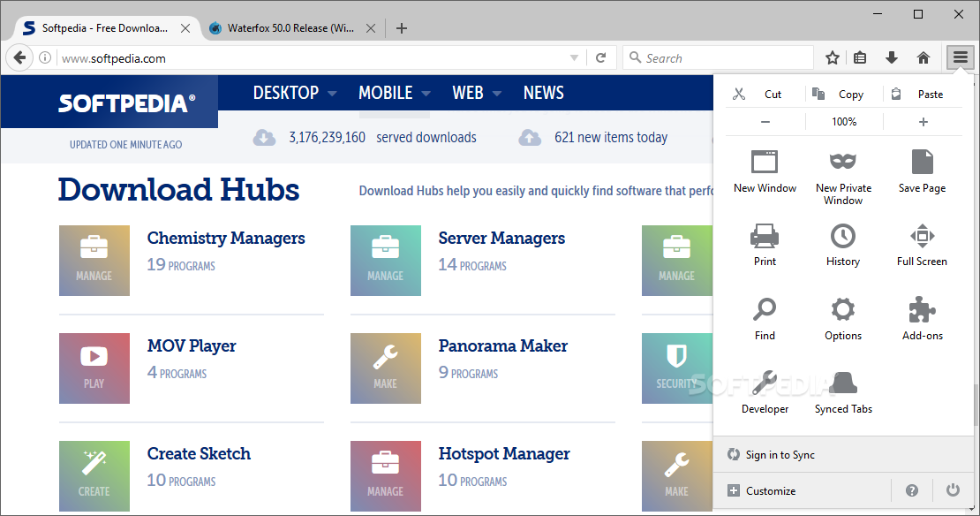Open the Add-ons manager

(x=922, y=318)
